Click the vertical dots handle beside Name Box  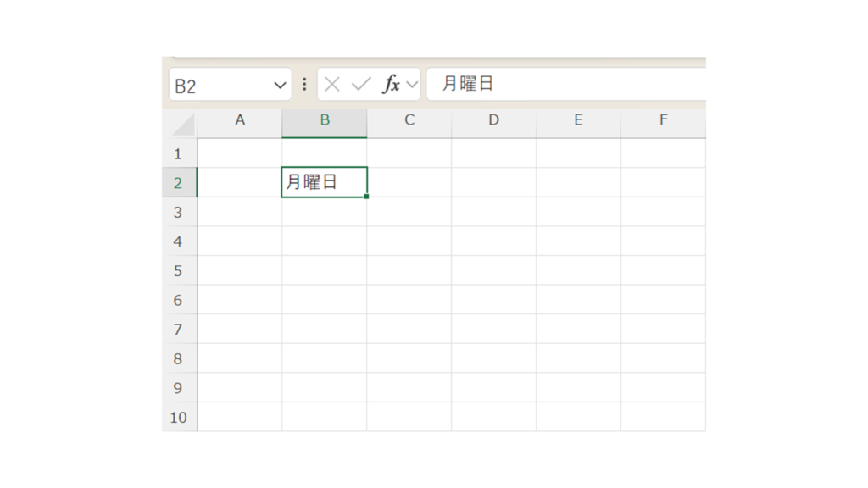click(304, 85)
